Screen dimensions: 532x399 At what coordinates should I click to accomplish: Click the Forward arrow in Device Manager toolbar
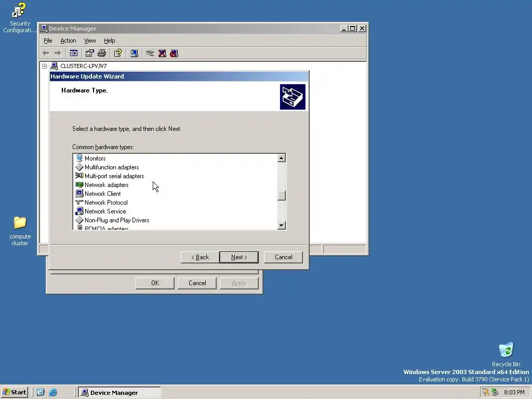[x=58, y=54]
